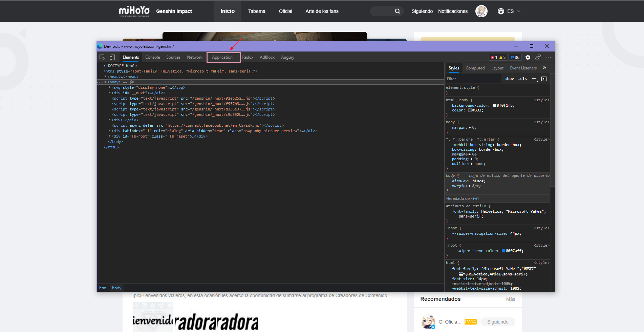The width and height of the screenshot is (644, 332).
Task: Open Oficial in HoYoLAB nav
Action: (x=285, y=11)
